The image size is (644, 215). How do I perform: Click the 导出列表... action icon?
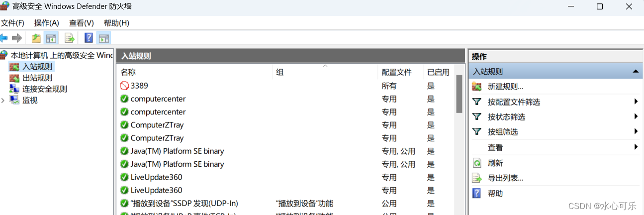[x=477, y=178]
